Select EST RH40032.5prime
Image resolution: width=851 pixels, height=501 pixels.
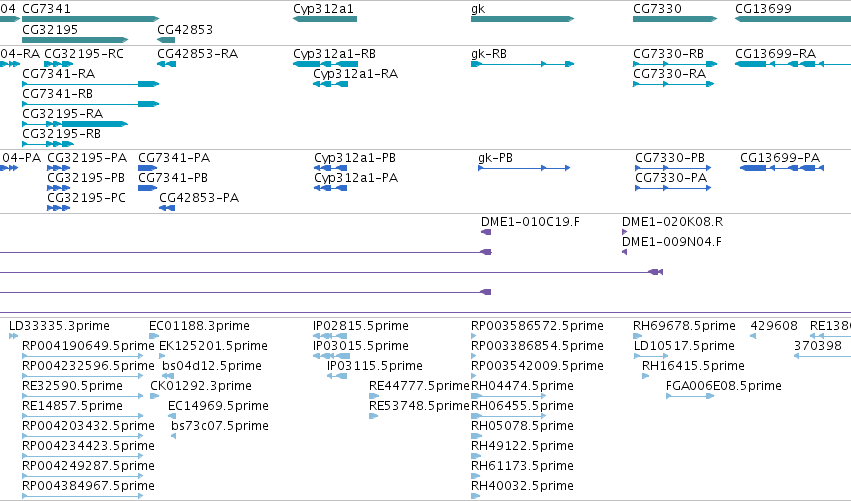click(522, 487)
